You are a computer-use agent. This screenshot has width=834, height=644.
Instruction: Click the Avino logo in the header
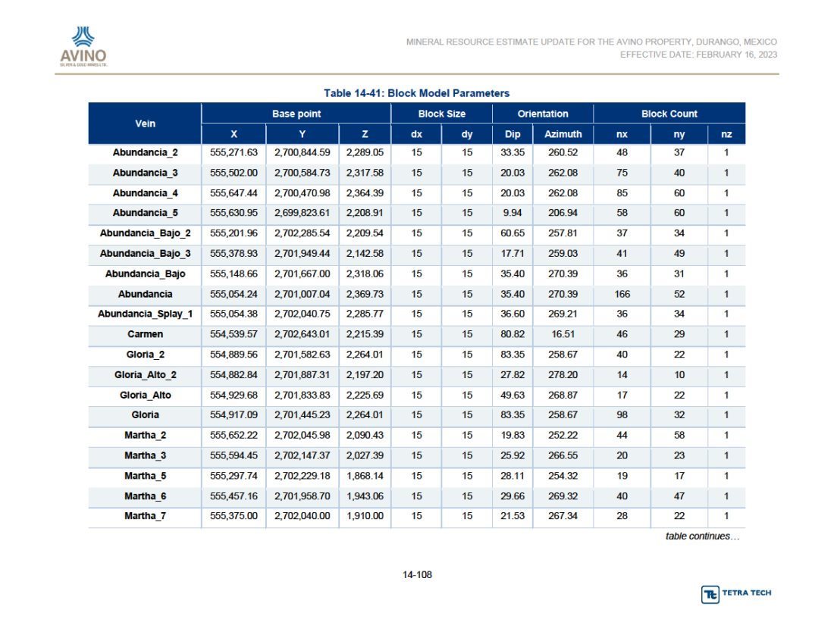[x=83, y=46]
